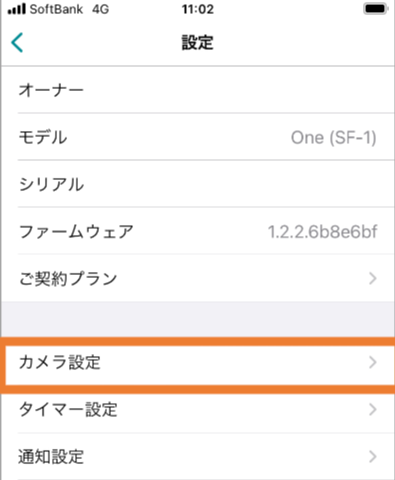Open the ご契約プラン label
The height and width of the screenshot is (480, 395).
click(68, 278)
